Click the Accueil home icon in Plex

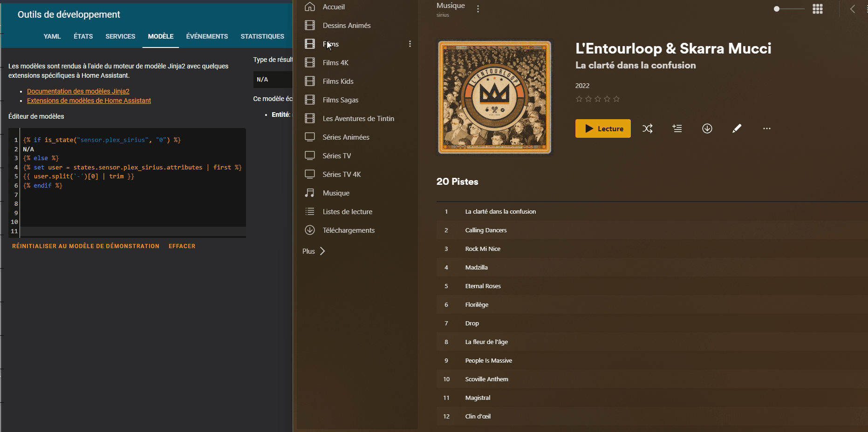[x=310, y=7]
